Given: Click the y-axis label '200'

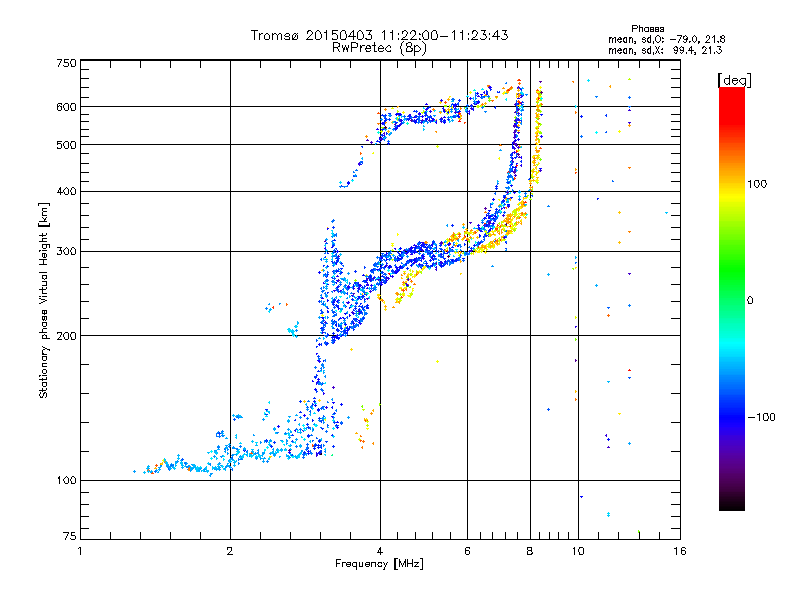Looking at the screenshot, I should [66, 336].
